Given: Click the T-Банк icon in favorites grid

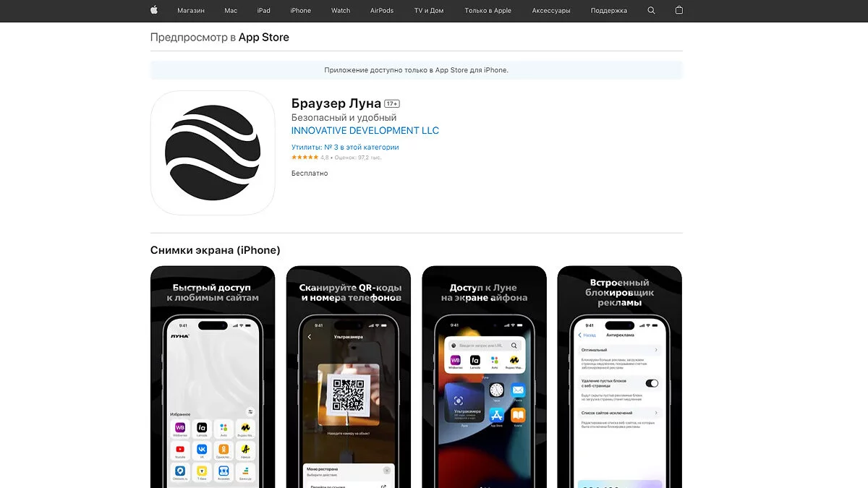Looking at the screenshot, I should click(202, 471).
